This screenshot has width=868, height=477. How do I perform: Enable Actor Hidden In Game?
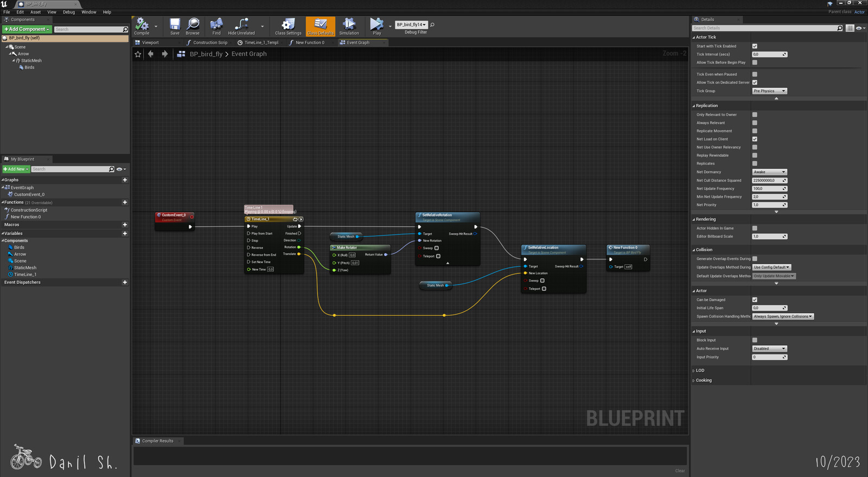(755, 228)
